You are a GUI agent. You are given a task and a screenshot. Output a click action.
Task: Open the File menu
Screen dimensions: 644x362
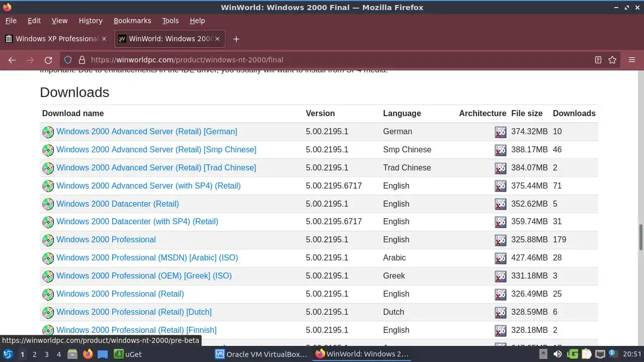coord(11,21)
